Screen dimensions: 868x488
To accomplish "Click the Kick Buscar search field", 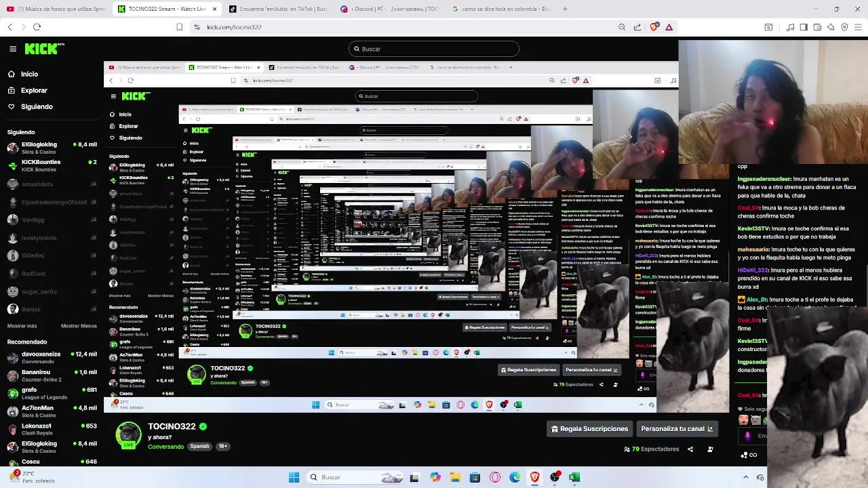I will pyautogui.click(x=434, y=49).
